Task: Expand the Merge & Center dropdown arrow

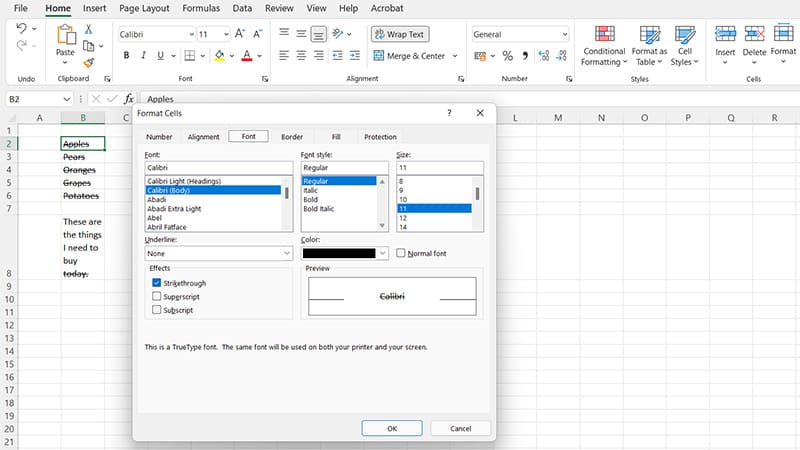Action: pos(455,56)
